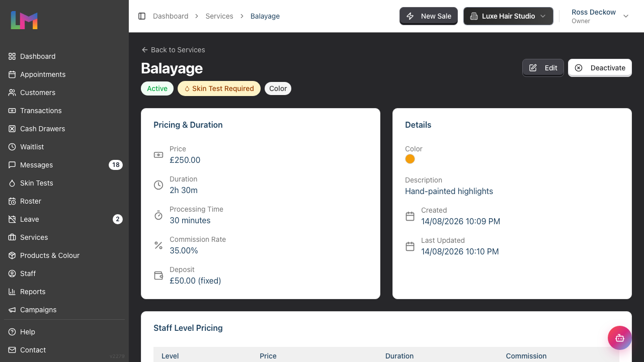Click the £50.00 (fixed) deposit value
644x362 pixels.
tap(195, 281)
